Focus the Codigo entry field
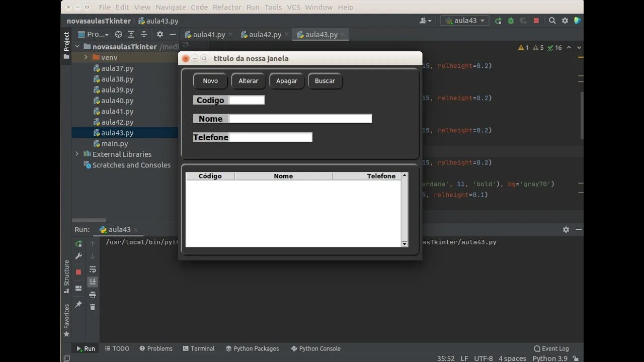Image resolution: width=644 pixels, height=362 pixels. click(247, 100)
